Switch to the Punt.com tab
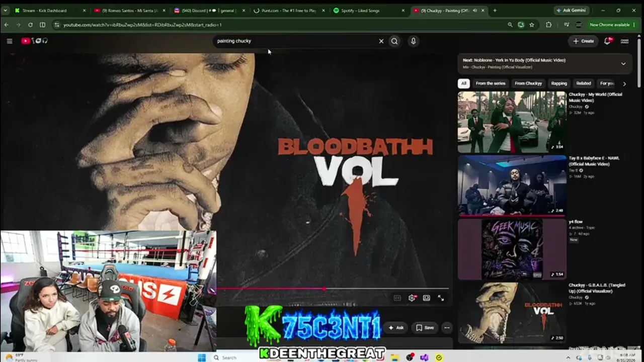This screenshot has width=644, height=362. [x=289, y=10]
